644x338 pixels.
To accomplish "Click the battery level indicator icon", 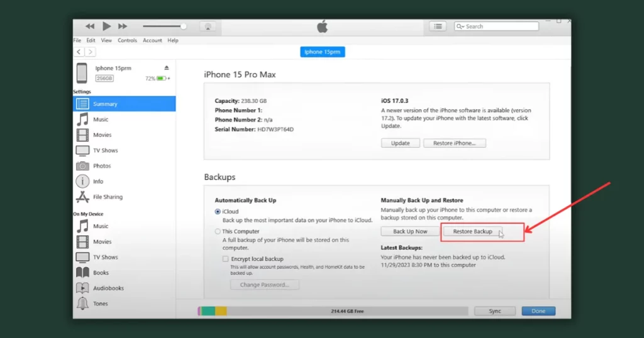I will [x=162, y=79].
